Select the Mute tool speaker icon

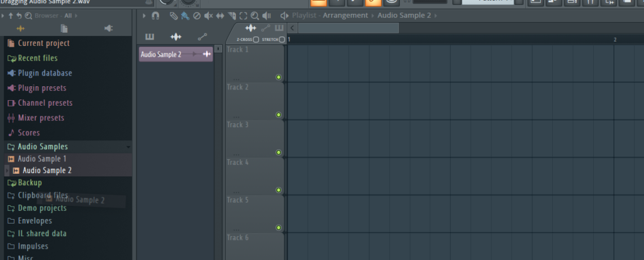[x=208, y=15]
